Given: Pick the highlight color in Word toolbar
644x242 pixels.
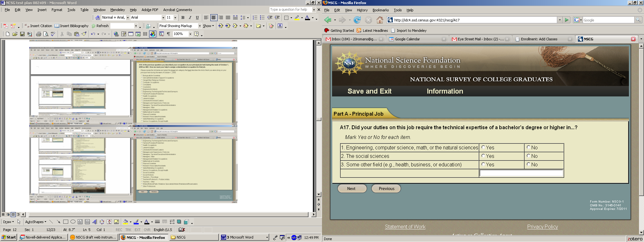Looking at the screenshot, I should pos(297,18).
